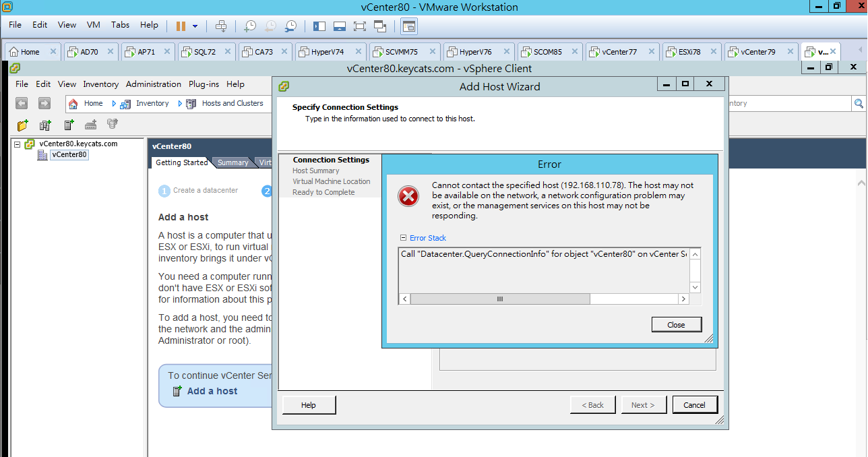Image resolution: width=868 pixels, height=457 pixels.
Task: Expand dropdown arrow before Hosts and Clusters
Action: pos(180,104)
